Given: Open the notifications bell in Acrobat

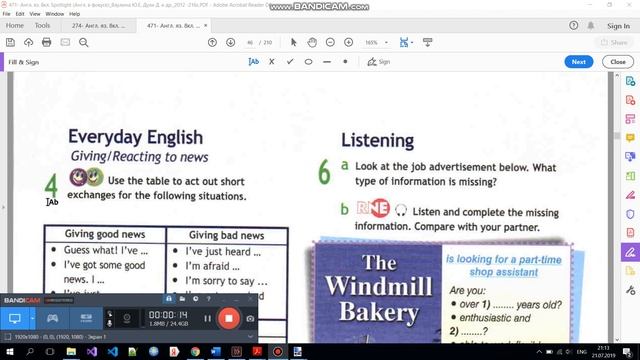Looking at the screenshot, I should pos(591,25).
